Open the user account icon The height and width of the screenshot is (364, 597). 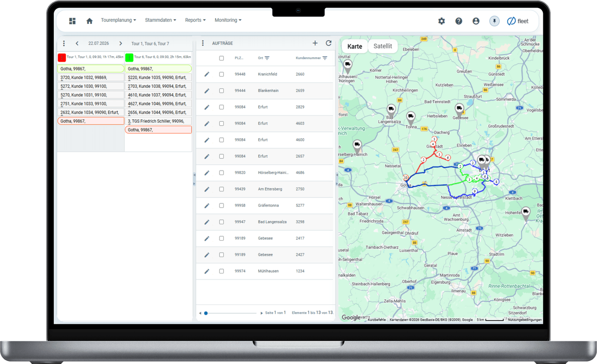(476, 21)
